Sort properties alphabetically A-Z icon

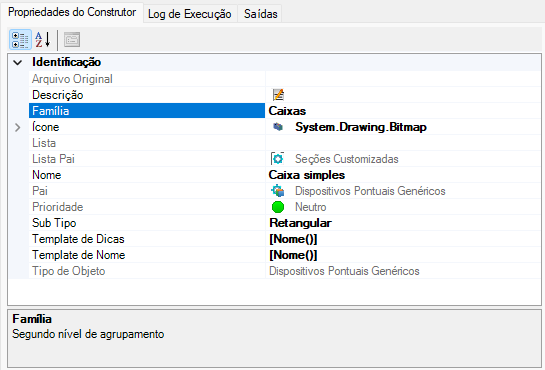pyautogui.click(x=43, y=40)
